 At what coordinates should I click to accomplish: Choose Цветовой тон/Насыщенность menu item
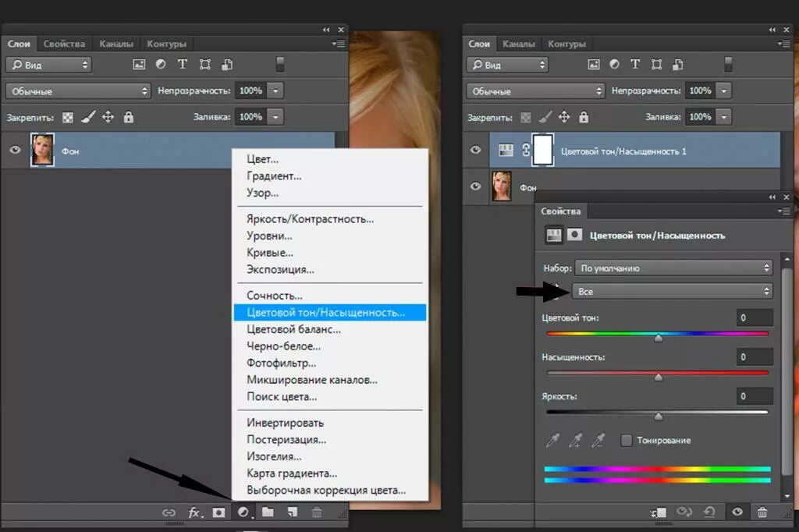tap(330, 312)
